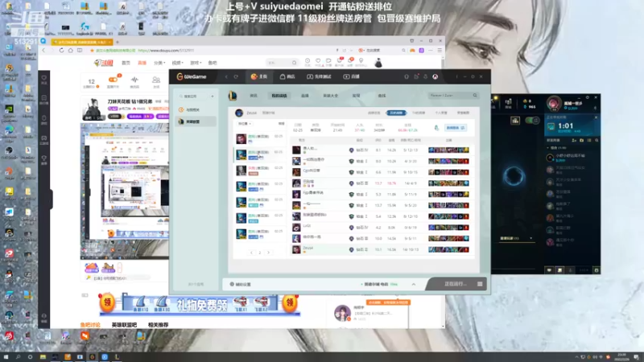Expand the 视频 dropdown in Douyu navigation

(177, 63)
